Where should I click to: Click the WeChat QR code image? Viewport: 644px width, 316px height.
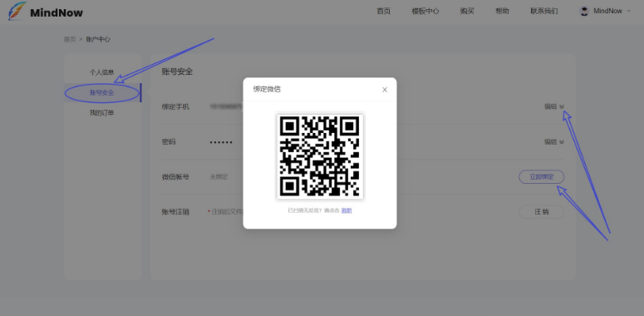click(320, 156)
